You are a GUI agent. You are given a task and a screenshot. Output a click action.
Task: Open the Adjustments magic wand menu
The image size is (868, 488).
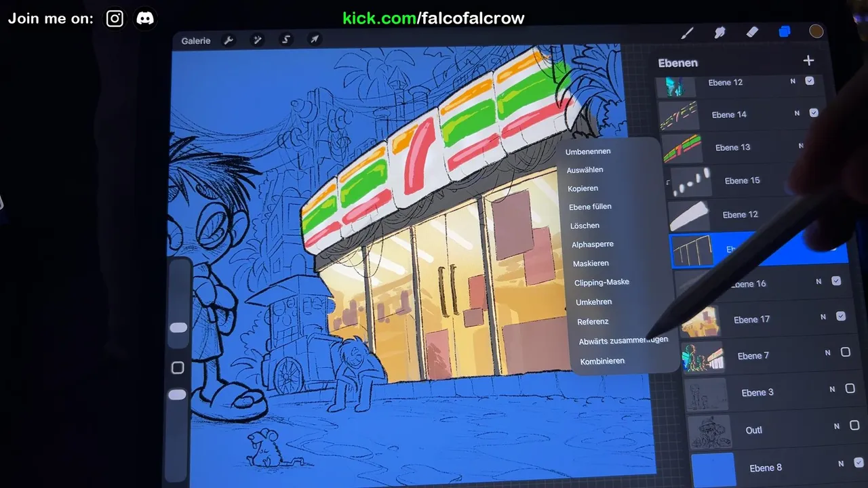258,40
